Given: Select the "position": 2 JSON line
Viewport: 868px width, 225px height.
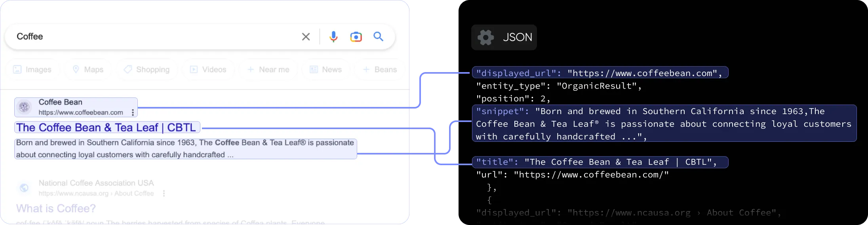Looking at the screenshot, I should (x=513, y=99).
